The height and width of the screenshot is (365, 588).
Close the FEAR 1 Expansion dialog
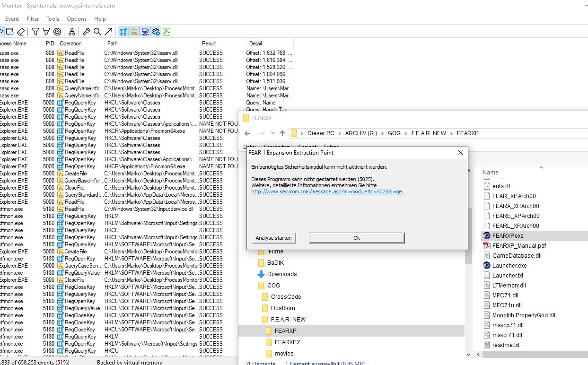point(460,153)
